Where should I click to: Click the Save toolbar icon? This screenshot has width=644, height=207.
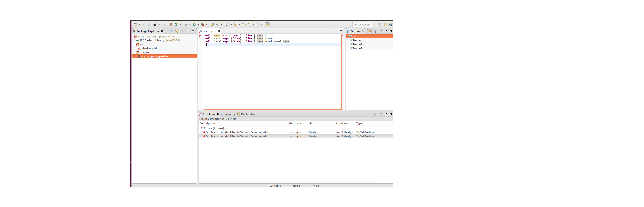(144, 25)
